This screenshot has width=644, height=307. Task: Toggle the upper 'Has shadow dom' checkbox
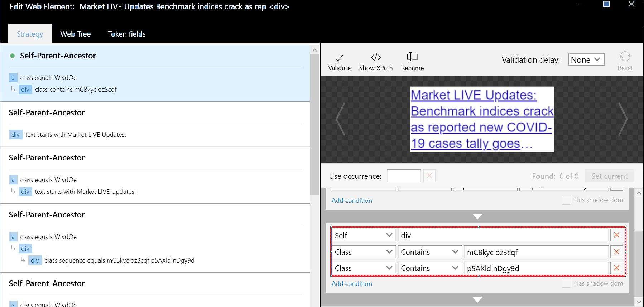566,200
